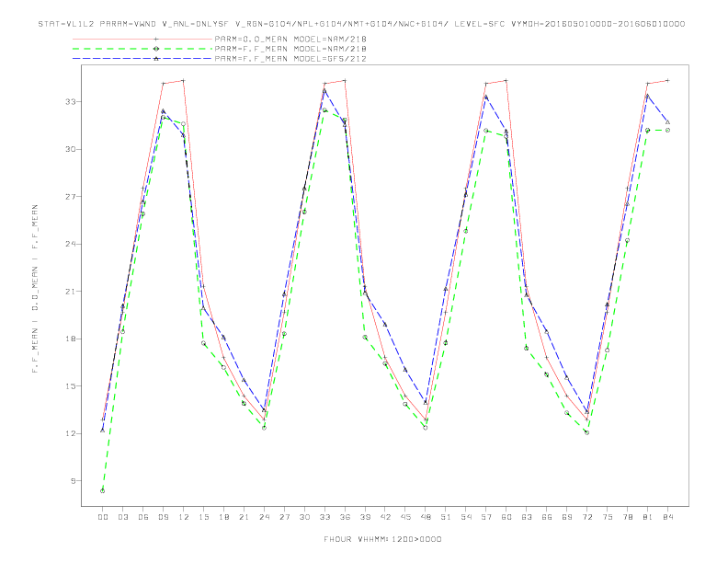Click y-axis tick label 18

(71, 339)
